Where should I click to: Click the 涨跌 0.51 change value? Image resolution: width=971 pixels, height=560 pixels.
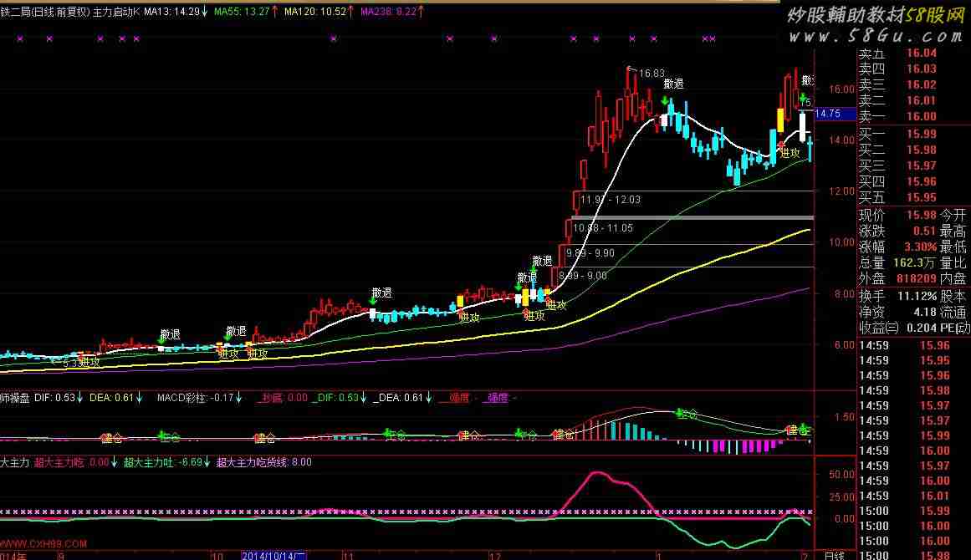click(924, 232)
